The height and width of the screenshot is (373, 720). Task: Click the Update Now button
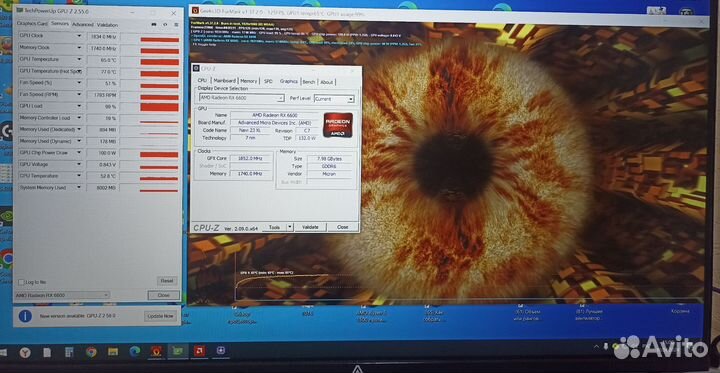tap(160, 316)
